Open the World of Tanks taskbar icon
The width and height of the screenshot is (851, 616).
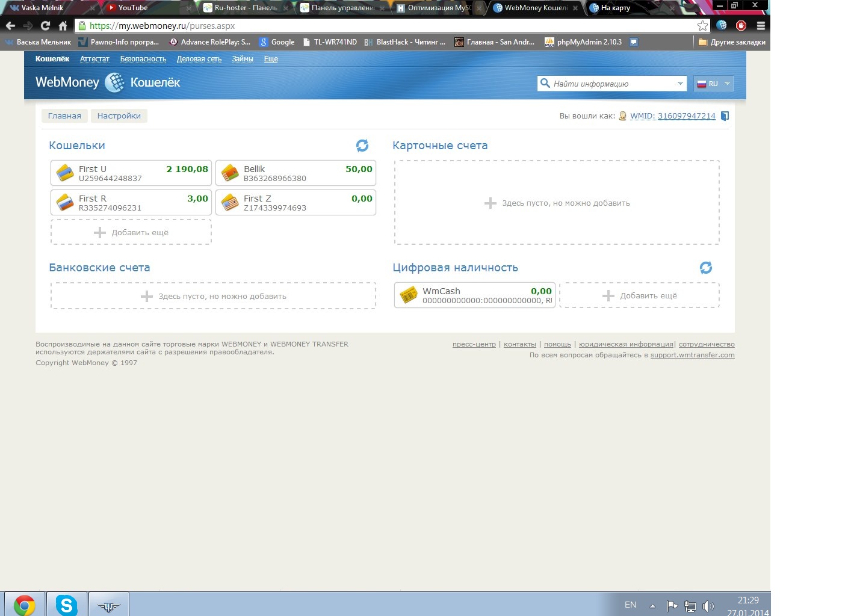pyautogui.click(x=108, y=605)
